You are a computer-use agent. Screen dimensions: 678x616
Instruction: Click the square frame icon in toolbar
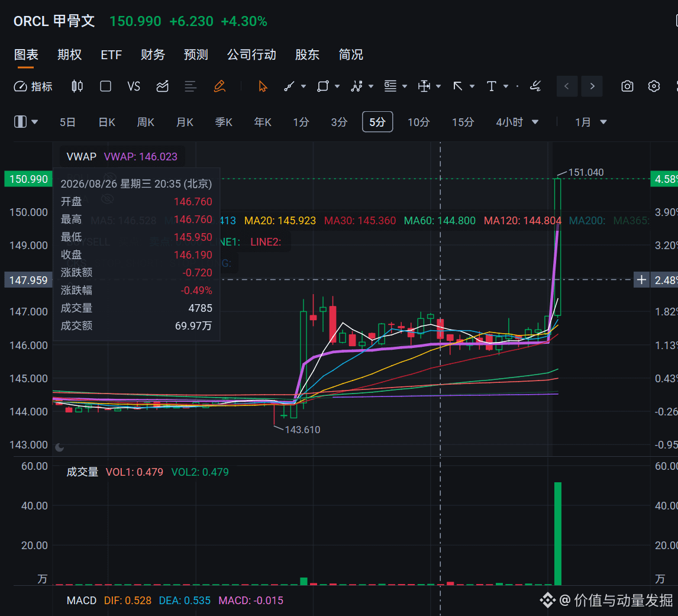105,86
